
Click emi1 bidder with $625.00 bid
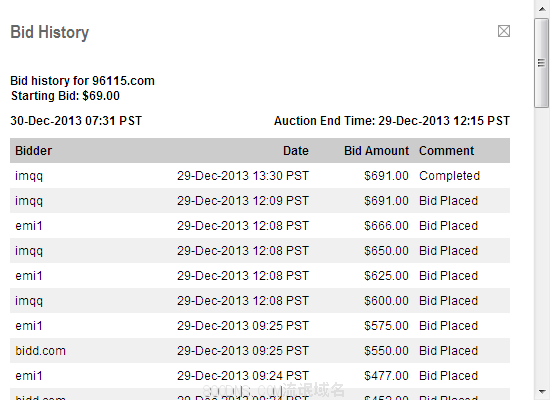pyautogui.click(x=29, y=276)
